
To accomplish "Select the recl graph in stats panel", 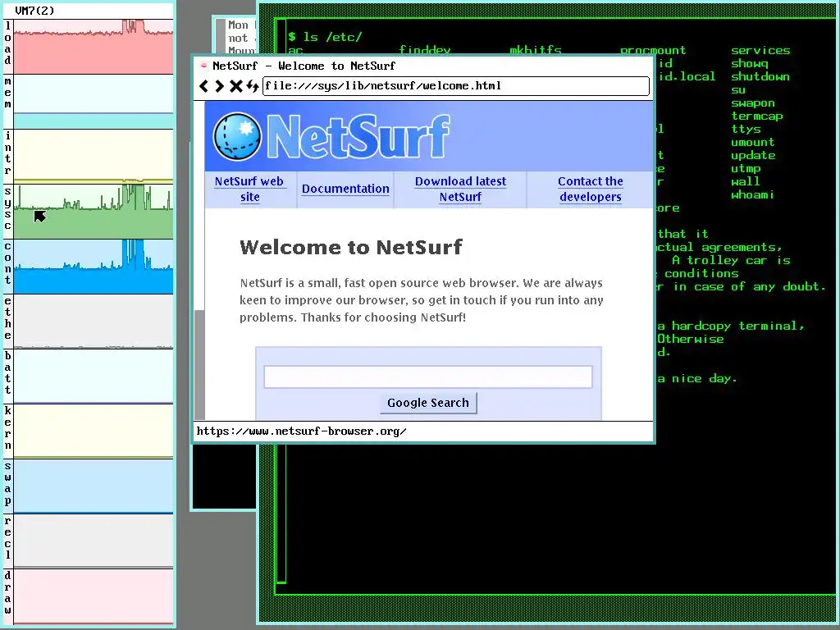I will pyautogui.click(x=94, y=541).
